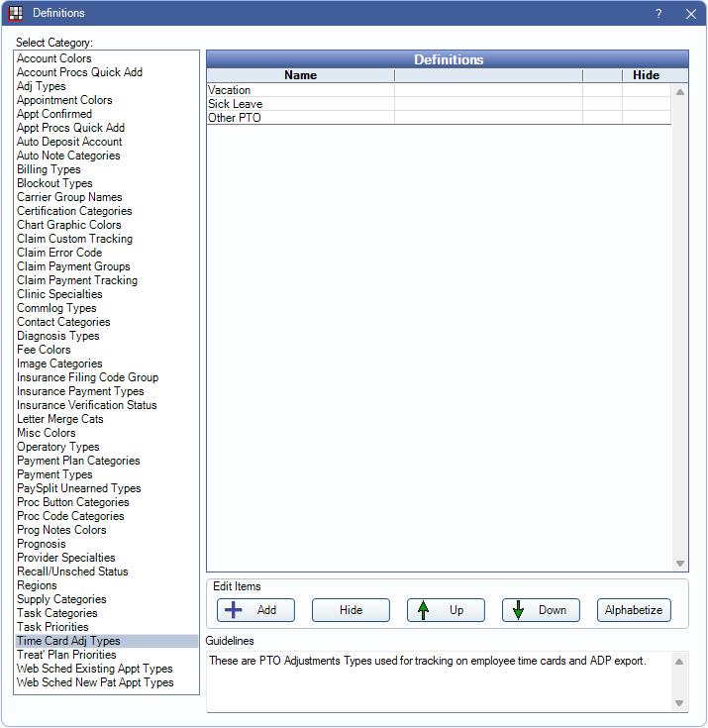708x728 pixels.
Task: Open help via the question mark icon
Action: click(x=658, y=14)
